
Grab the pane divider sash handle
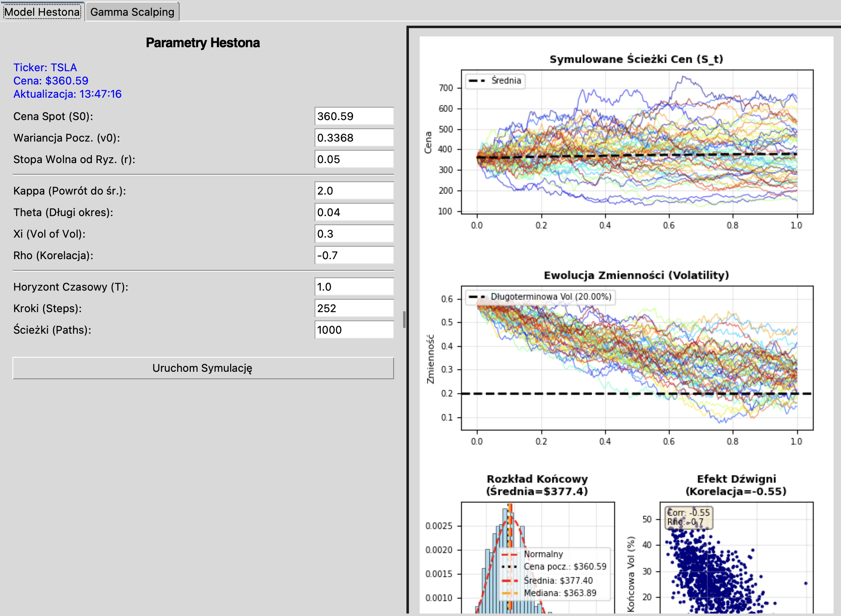tap(404, 320)
